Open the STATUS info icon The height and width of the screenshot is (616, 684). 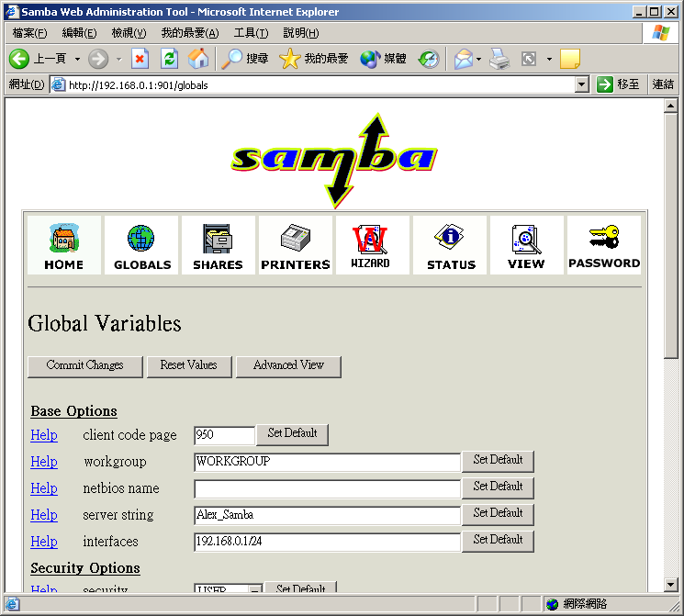click(450, 245)
